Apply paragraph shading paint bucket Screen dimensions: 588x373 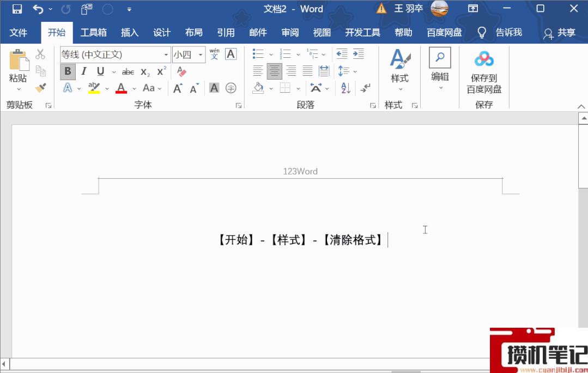[x=258, y=88]
